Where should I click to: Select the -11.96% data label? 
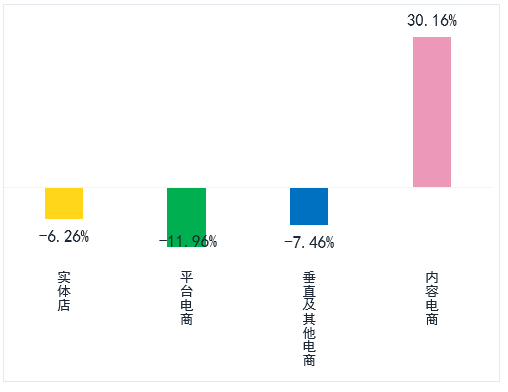(188, 241)
